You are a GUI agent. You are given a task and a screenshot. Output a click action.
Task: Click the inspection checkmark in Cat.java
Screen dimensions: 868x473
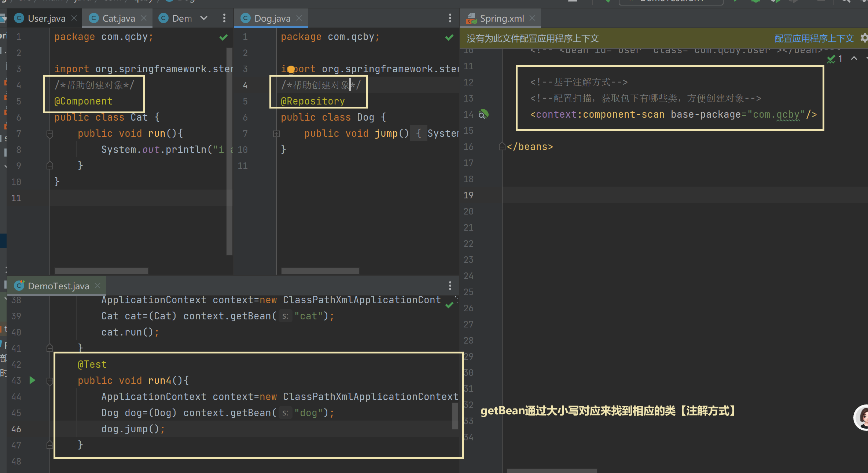tap(223, 37)
